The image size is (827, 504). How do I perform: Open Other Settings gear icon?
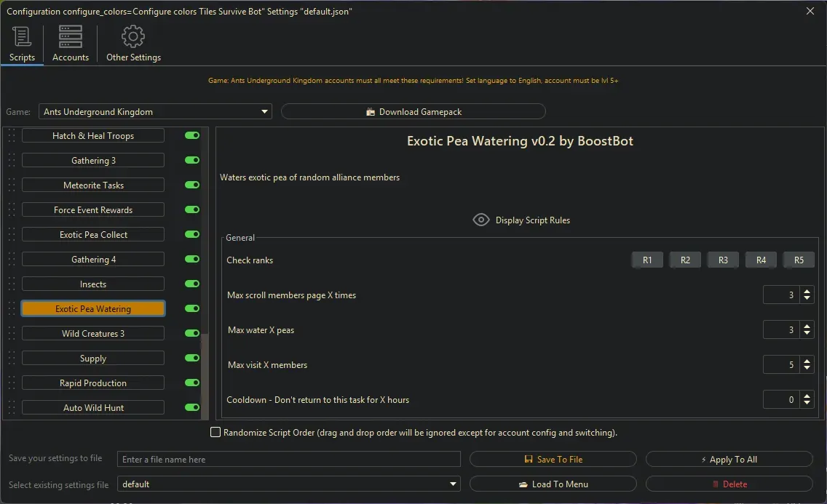coord(133,36)
